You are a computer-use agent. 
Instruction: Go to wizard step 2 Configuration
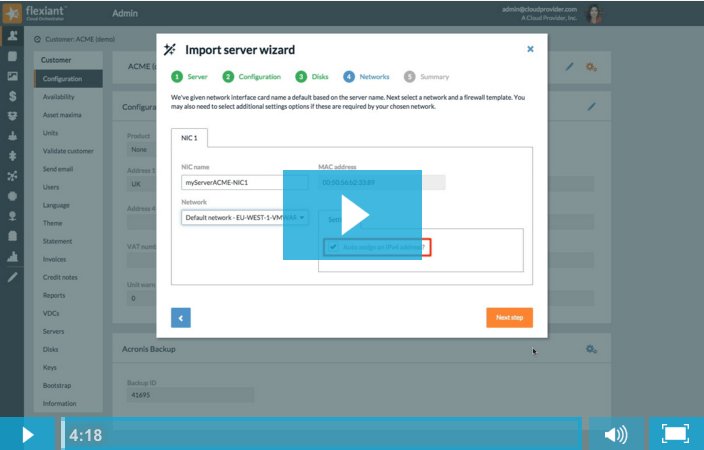click(251, 77)
